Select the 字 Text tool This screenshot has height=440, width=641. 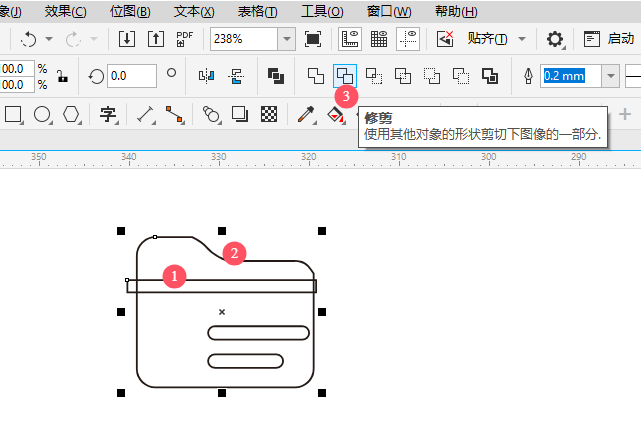pyautogui.click(x=108, y=114)
